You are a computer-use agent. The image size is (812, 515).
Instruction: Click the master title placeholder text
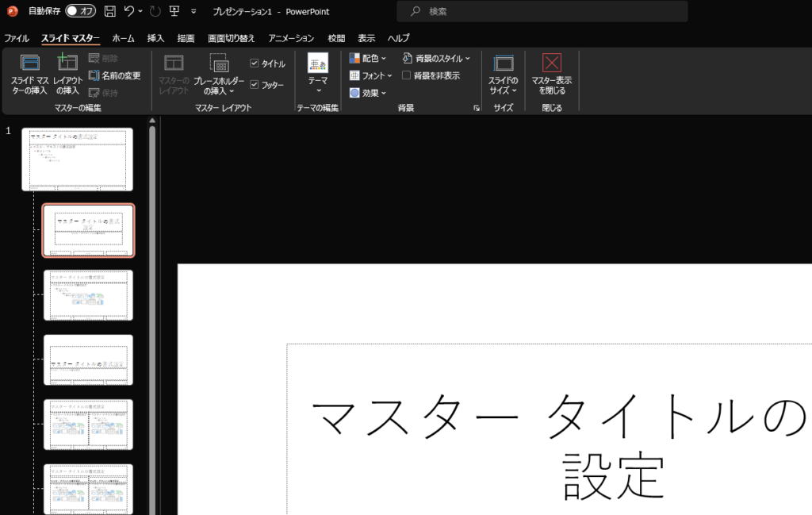pyautogui.click(x=559, y=446)
